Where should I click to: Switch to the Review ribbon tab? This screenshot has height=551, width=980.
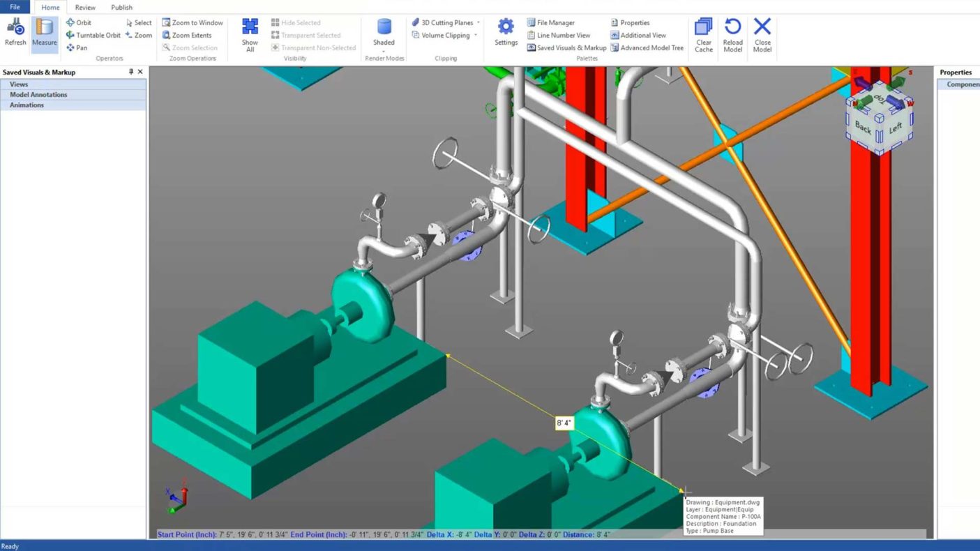coord(85,8)
